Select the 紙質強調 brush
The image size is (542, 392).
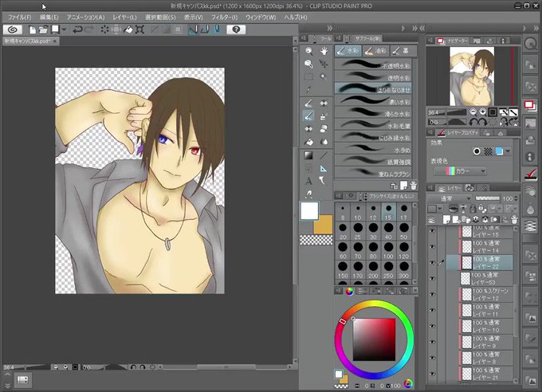pos(373,161)
